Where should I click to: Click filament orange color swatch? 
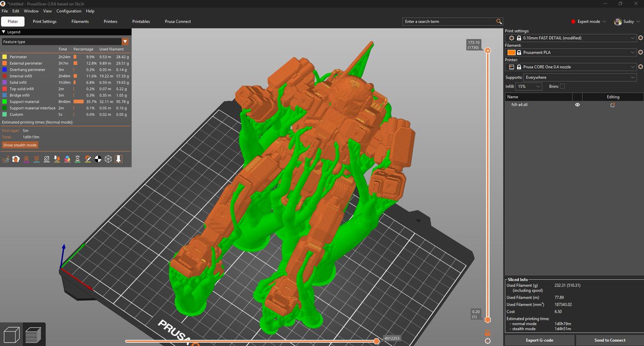[x=511, y=53]
